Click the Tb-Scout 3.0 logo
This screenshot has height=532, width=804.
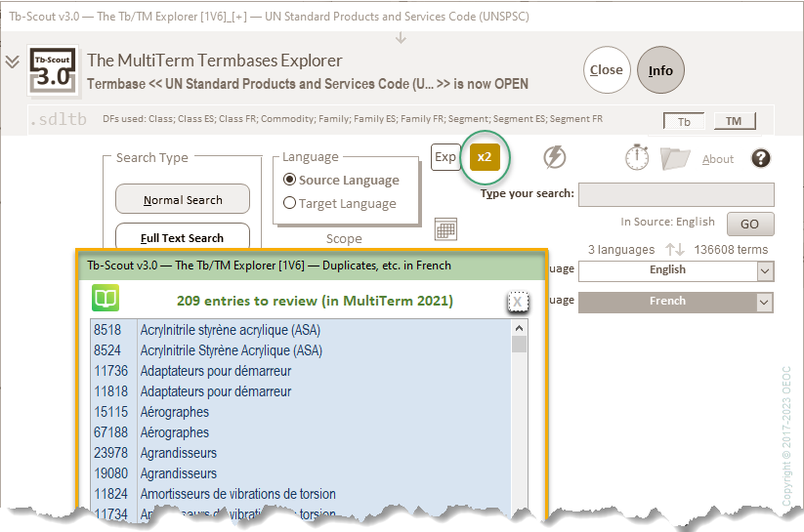[54, 69]
